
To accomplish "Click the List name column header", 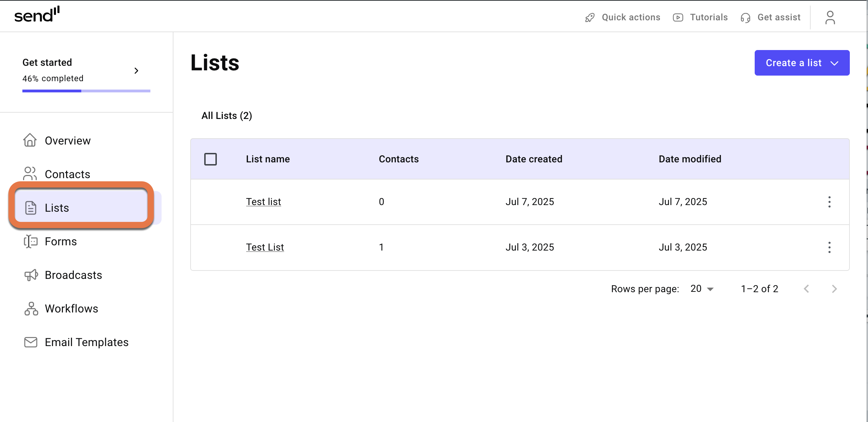I will 268,159.
